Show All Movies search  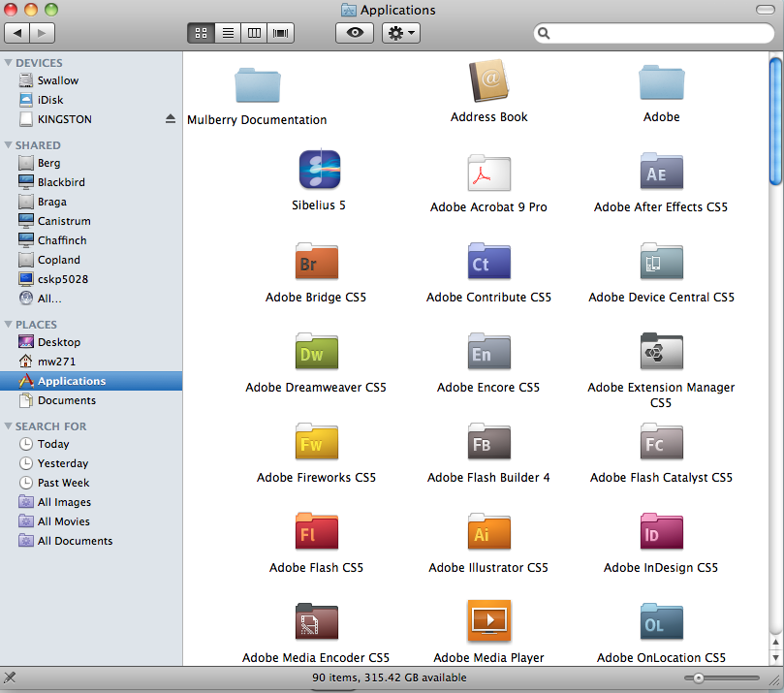[x=91, y=521]
